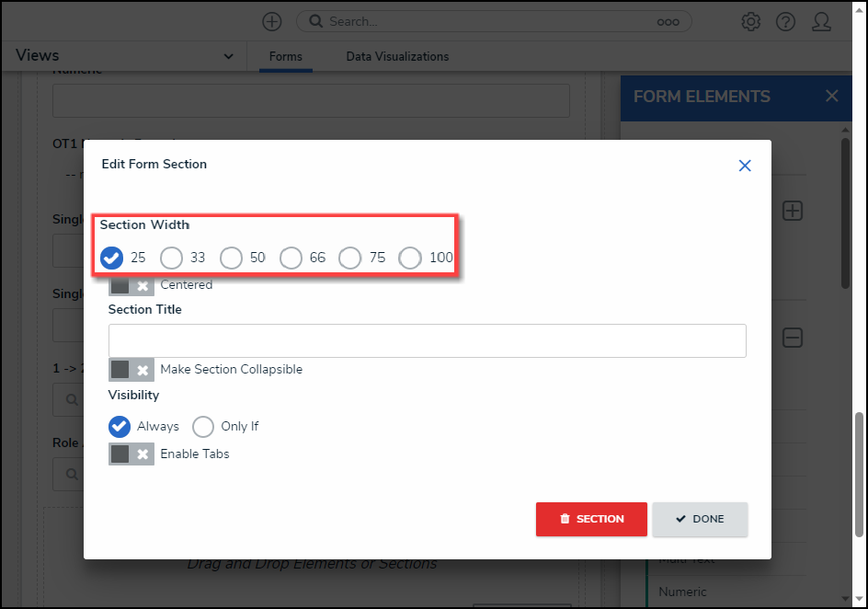Open the user profile icon
Viewport: 868px width, 609px height.
[x=822, y=21]
